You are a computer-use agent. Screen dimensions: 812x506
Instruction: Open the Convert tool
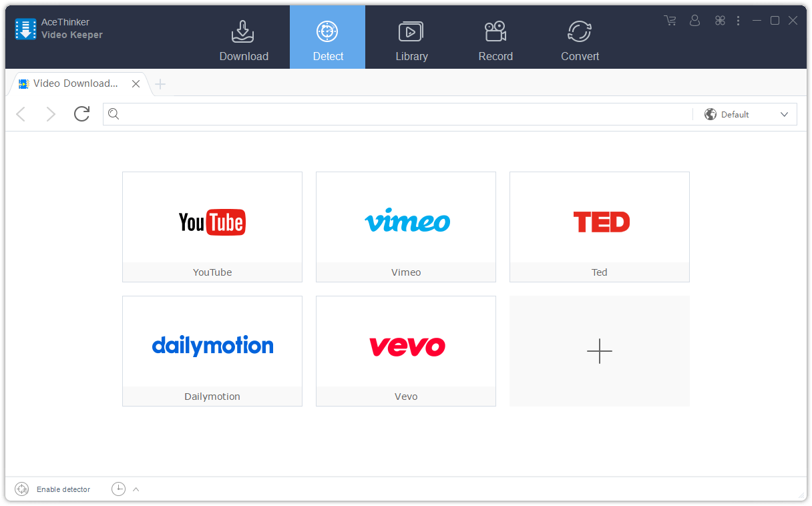click(580, 37)
